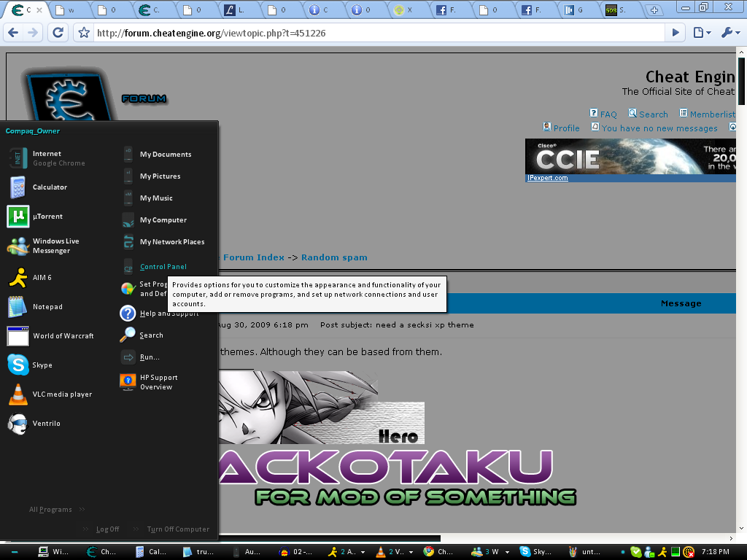Go to Forum Index breadcrumb
This screenshot has height=560, width=747.
tap(253, 257)
